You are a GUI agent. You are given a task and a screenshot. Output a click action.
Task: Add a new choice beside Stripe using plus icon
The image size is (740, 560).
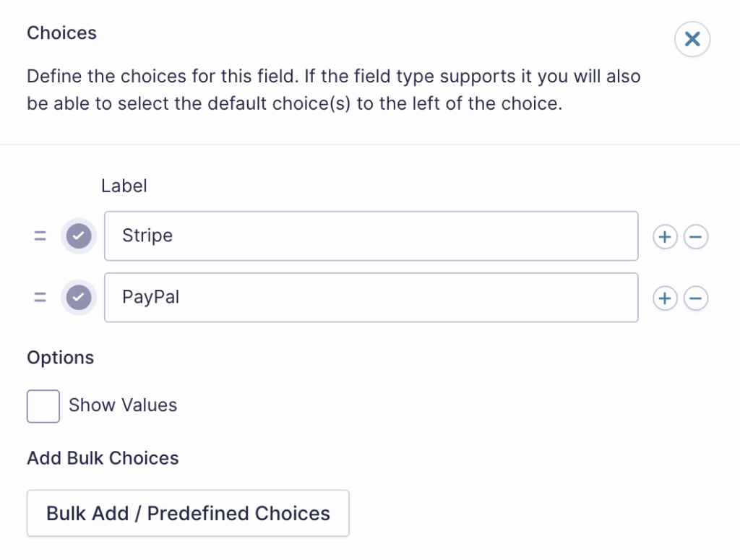(x=665, y=236)
